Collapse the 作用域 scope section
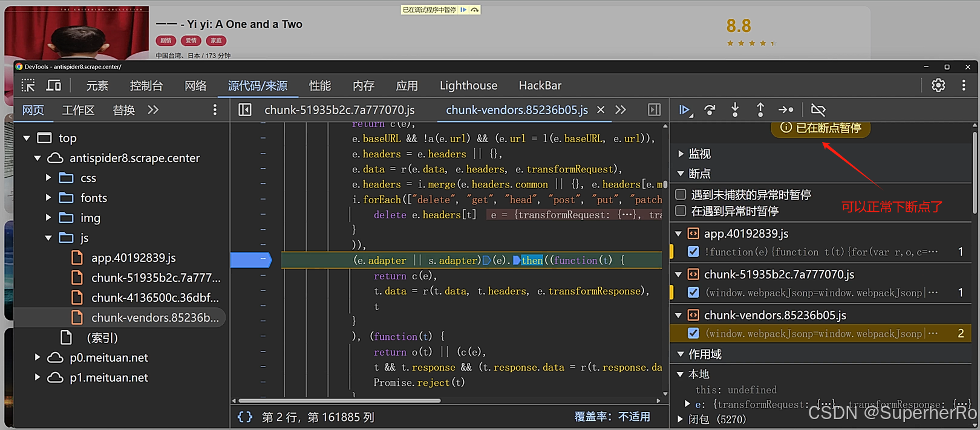The image size is (980, 430). (681, 354)
